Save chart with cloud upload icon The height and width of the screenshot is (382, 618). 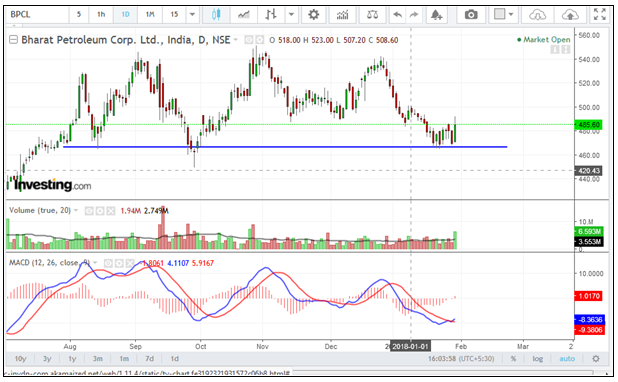[570, 15]
